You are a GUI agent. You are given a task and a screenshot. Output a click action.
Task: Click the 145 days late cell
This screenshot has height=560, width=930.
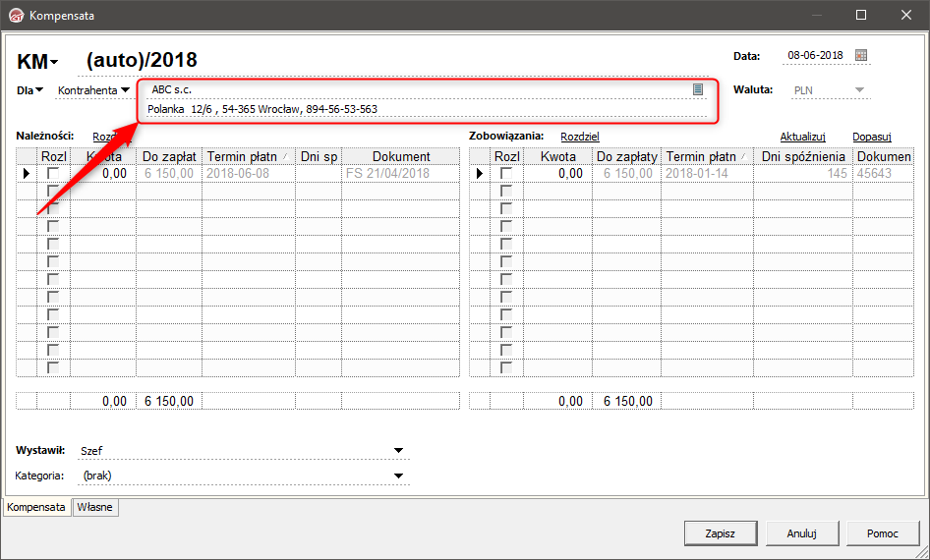[803, 174]
